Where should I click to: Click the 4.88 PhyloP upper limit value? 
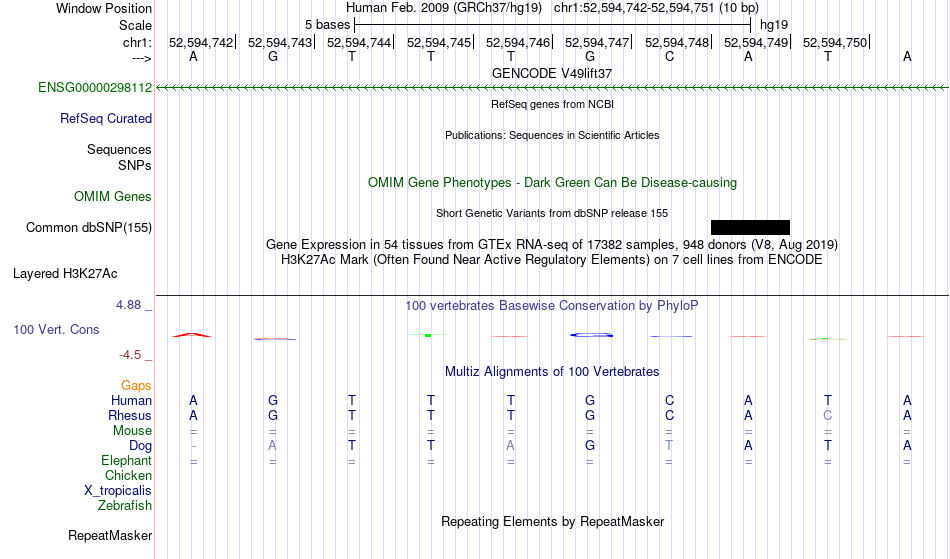click(x=128, y=305)
